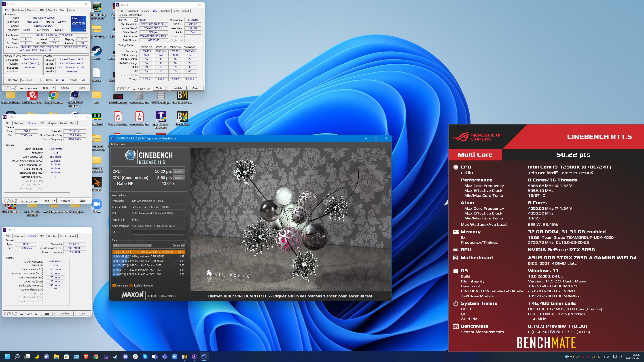Open Windows Start menu

[7, 356]
